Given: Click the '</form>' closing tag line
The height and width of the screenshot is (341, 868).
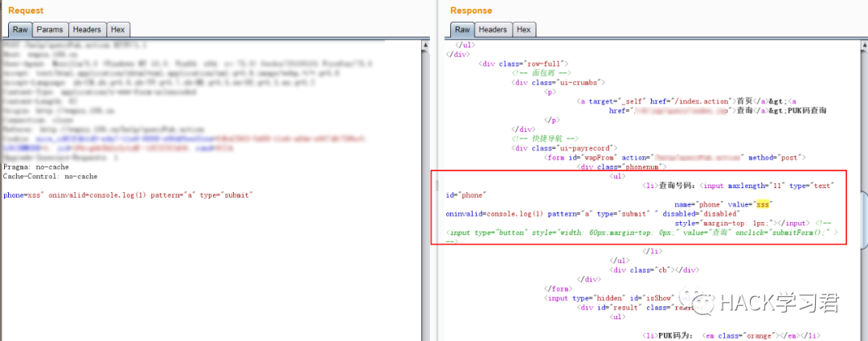Looking at the screenshot, I should 558,289.
